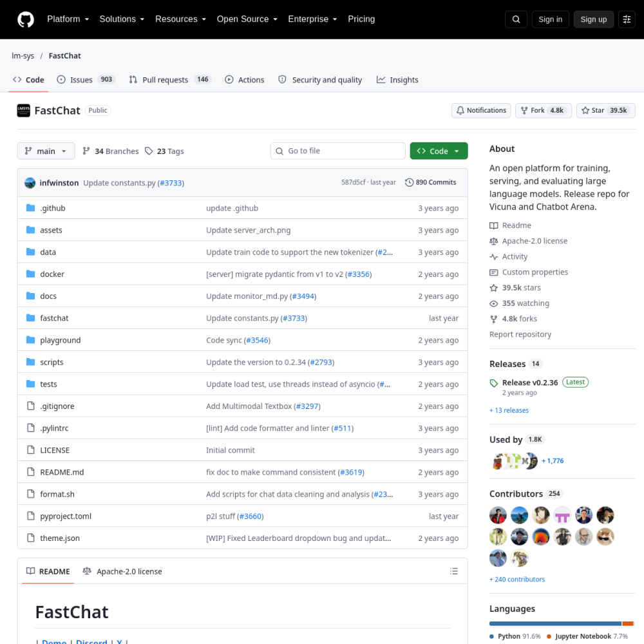Expand the Enterprise menu
This screenshot has width=644, height=644.
tap(312, 19)
